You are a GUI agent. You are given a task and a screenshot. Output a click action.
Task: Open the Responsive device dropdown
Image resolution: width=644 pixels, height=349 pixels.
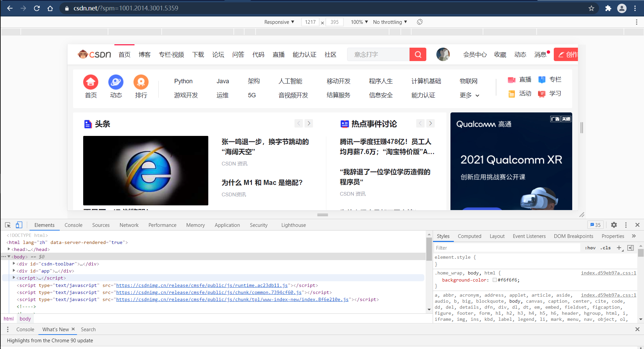click(279, 22)
